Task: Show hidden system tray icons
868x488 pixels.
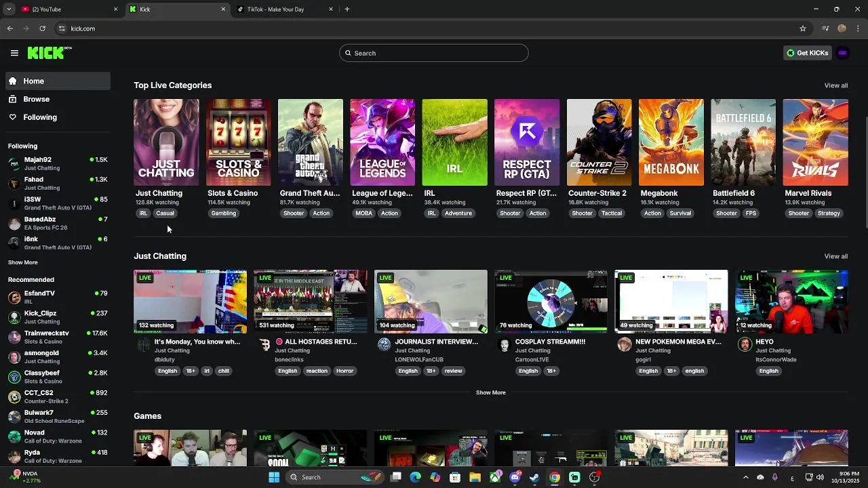Action: (745, 477)
